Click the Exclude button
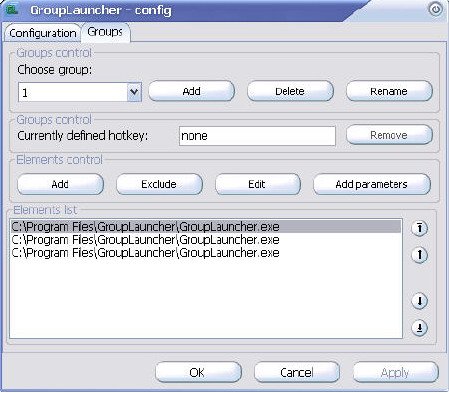Screen dimensions: 449x393 (x=159, y=184)
